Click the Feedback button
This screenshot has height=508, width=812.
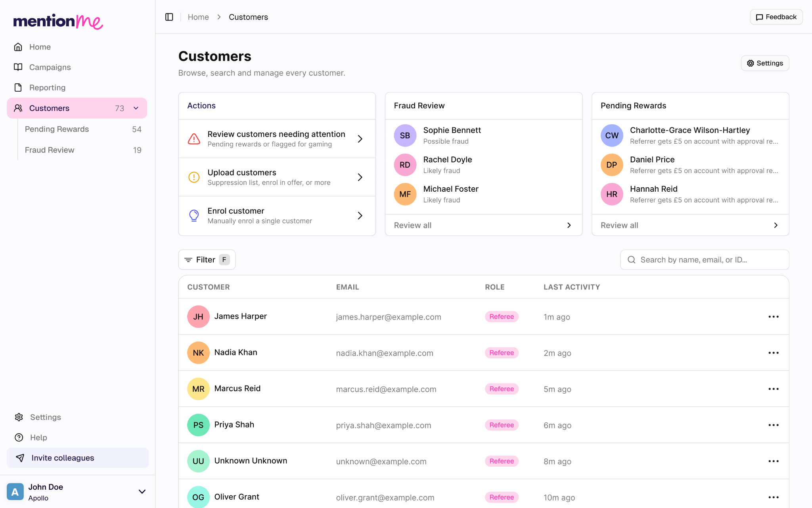pyautogui.click(x=776, y=17)
